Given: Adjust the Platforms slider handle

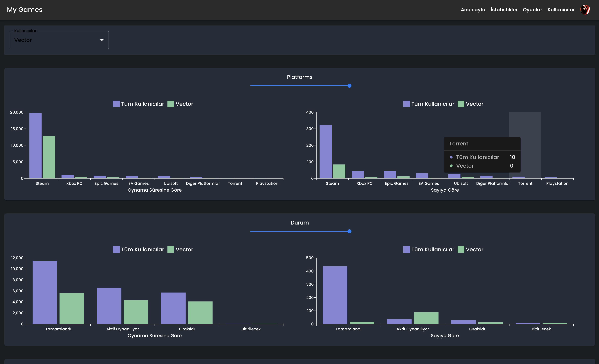Looking at the screenshot, I should [x=349, y=86].
